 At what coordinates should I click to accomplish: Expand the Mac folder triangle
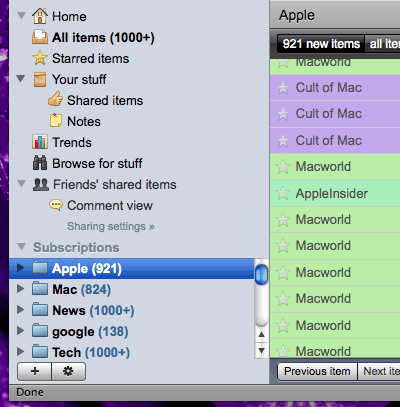click(21, 289)
